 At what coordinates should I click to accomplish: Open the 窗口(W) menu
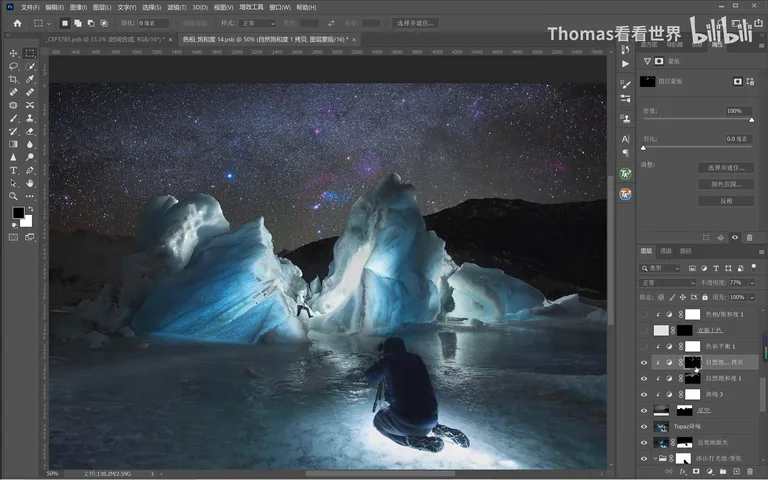280,7
